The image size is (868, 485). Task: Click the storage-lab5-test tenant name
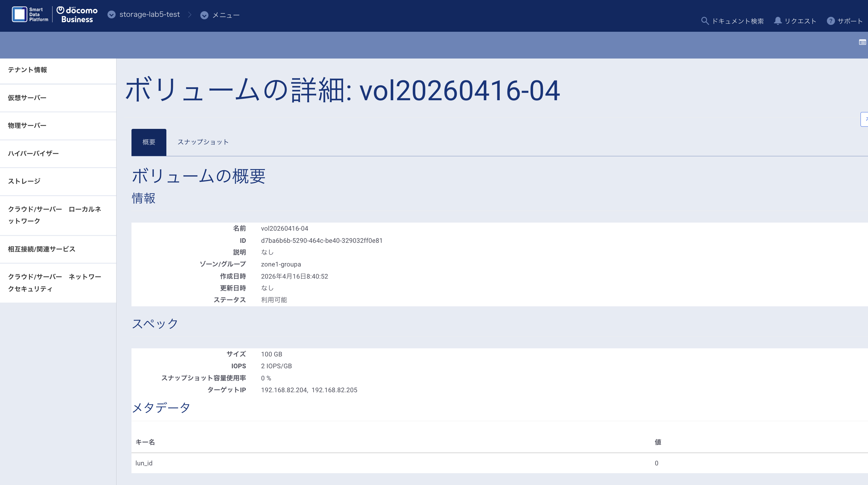coord(150,14)
